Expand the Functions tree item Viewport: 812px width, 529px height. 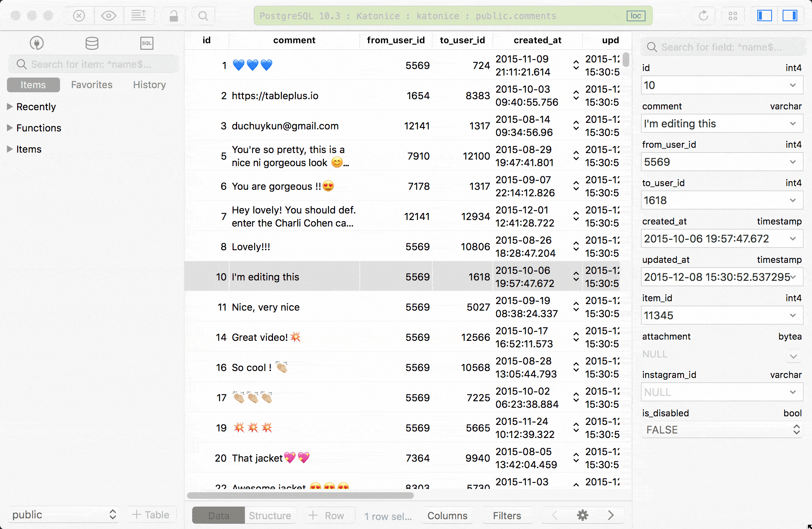(x=10, y=128)
